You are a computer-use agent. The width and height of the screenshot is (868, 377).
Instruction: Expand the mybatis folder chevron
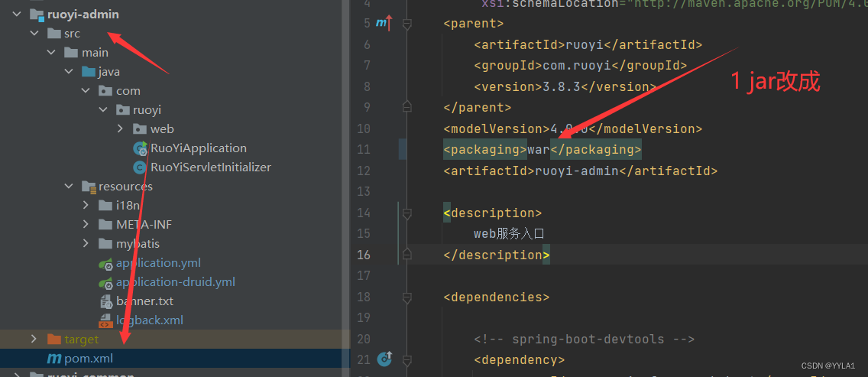click(86, 243)
